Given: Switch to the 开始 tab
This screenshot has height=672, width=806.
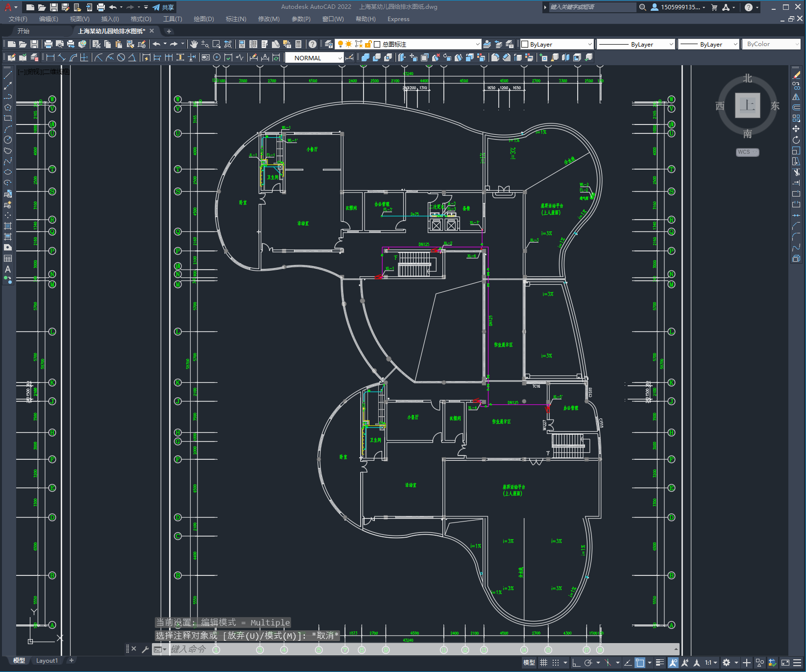Looking at the screenshot, I should coord(24,31).
